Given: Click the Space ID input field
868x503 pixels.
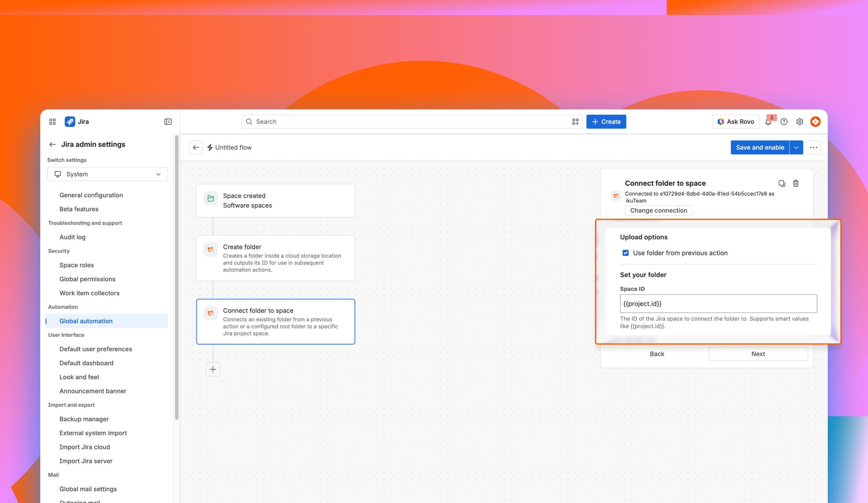Looking at the screenshot, I should (x=718, y=304).
